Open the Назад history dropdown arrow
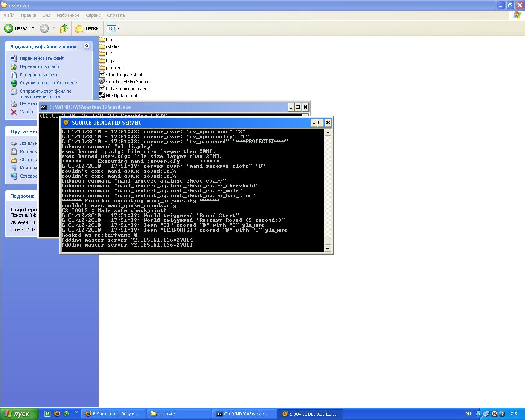Screen dimensions: 525x420 [33, 28]
